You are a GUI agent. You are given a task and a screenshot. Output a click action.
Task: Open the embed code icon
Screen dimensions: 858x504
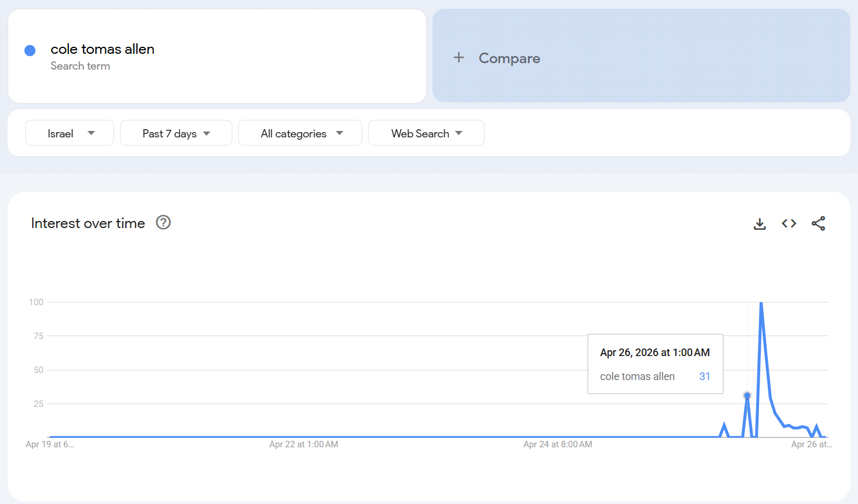pos(789,223)
